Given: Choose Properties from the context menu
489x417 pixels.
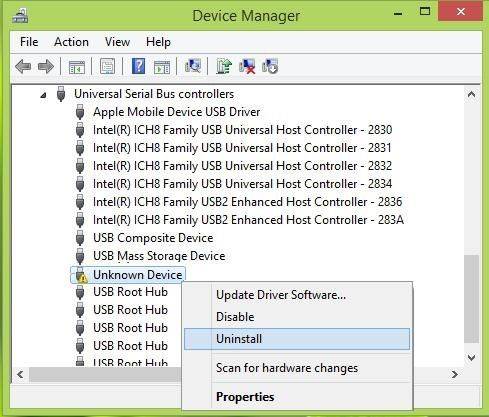Looking at the screenshot, I should pos(297,397).
